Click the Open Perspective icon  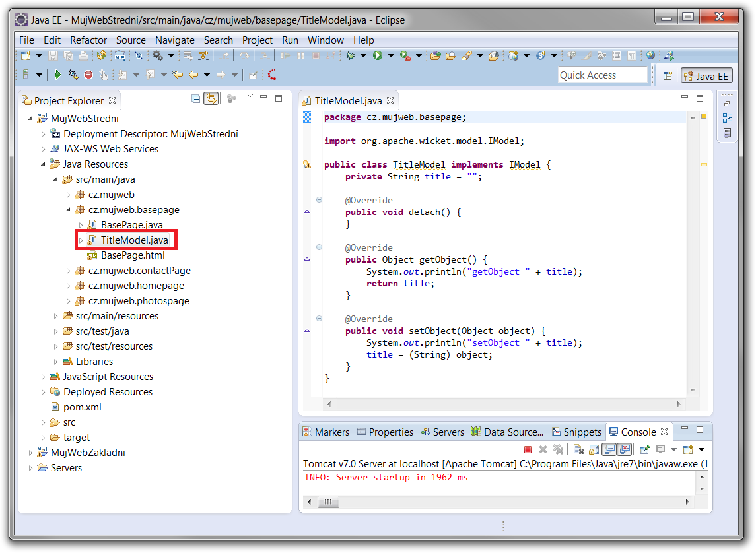coord(668,76)
